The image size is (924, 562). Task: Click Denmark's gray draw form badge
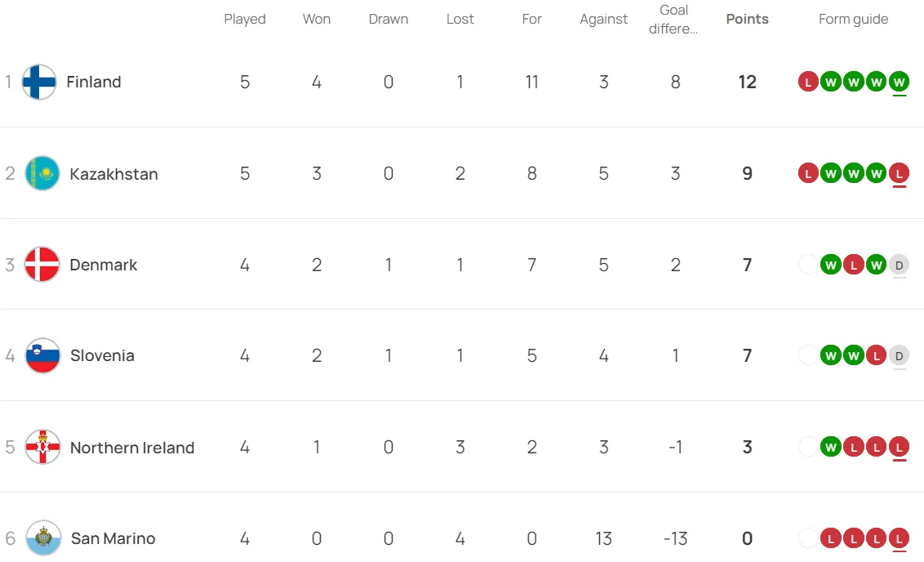899,265
